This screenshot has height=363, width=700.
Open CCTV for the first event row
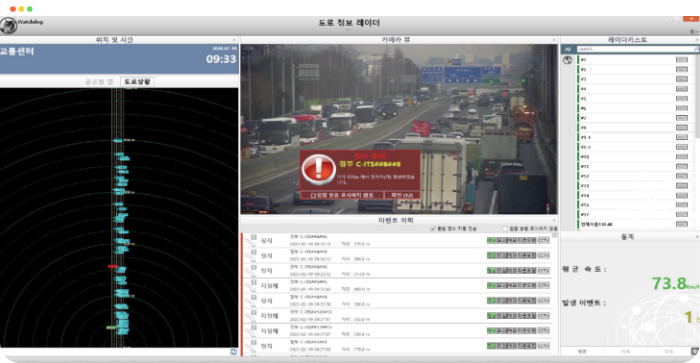pyautogui.click(x=543, y=240)
